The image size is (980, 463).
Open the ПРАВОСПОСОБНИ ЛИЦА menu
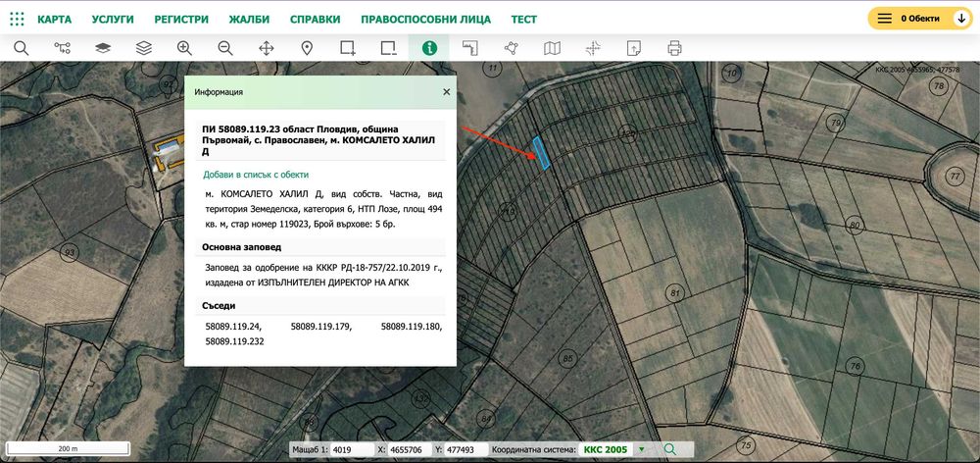(x=425, y=20)
